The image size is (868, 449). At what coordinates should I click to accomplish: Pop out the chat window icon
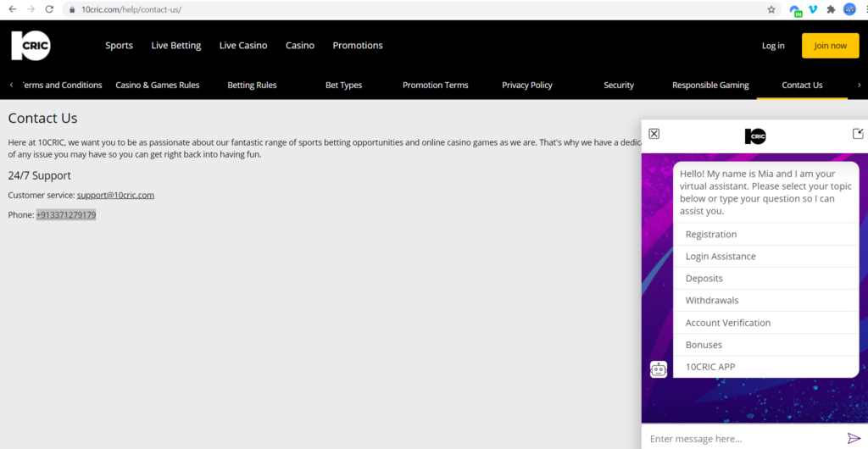point(858,133)
